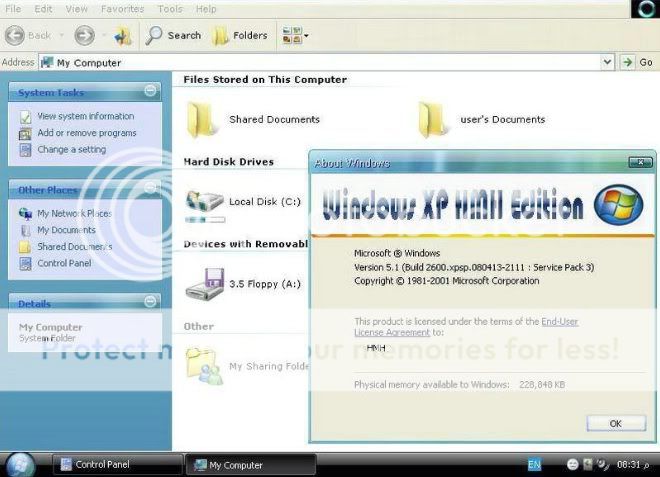The width and height of the screenshot is (660, 477).
Task: Click the Shared Documents sidebar folder icon
Action: (25, 247)
